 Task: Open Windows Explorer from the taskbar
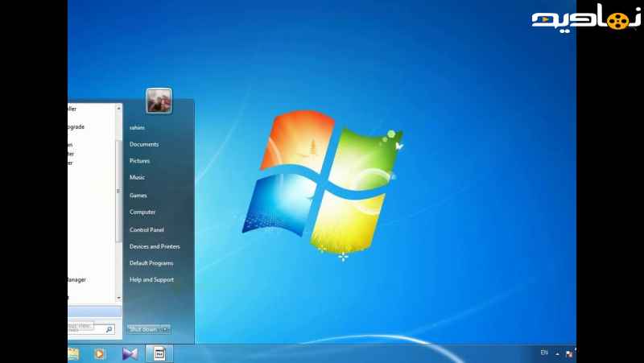[73, 353]
